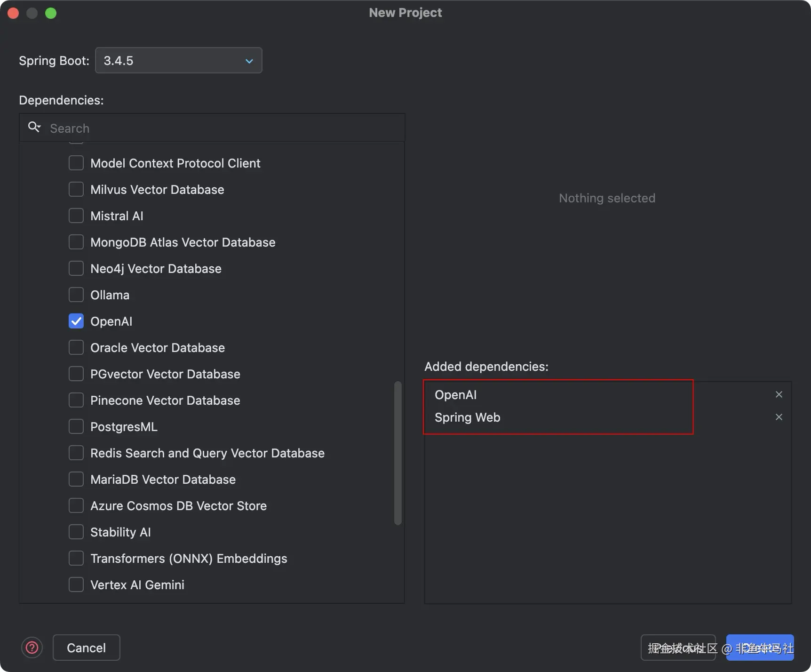Select Spring Web in Added dependencies list
The width and height of the screenshot is (811, 672).
(468, 417)
